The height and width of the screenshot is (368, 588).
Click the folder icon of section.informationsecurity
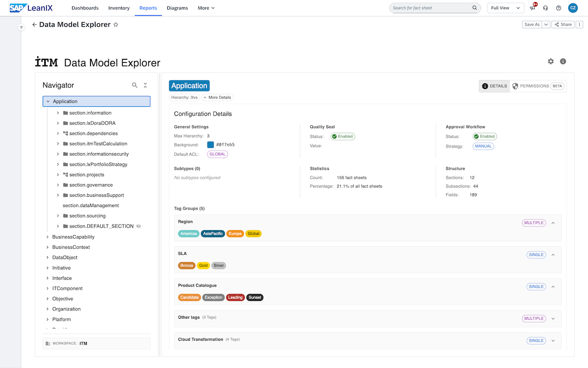65,154
